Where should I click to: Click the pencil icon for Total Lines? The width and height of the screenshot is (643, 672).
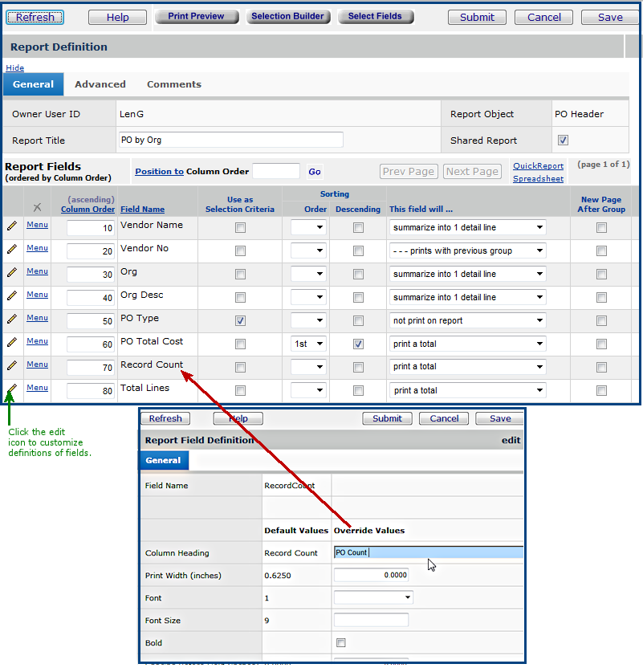click(12, 389)
